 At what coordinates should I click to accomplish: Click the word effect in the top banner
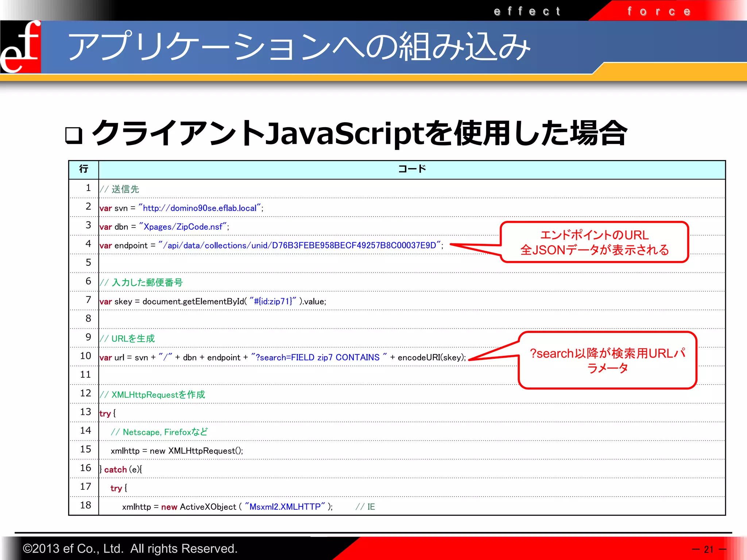527,11
